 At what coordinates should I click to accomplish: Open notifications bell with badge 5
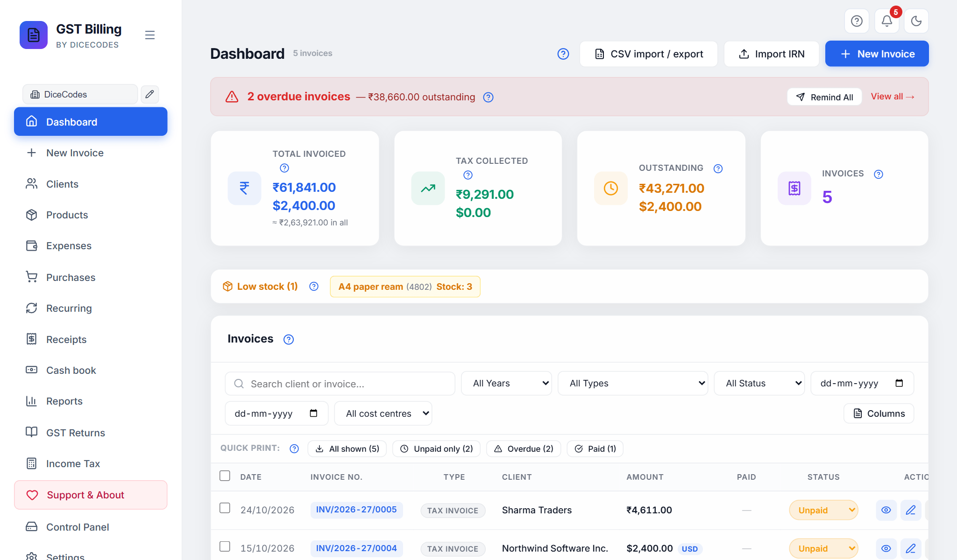pyautogui.click(x=886, y=21)
